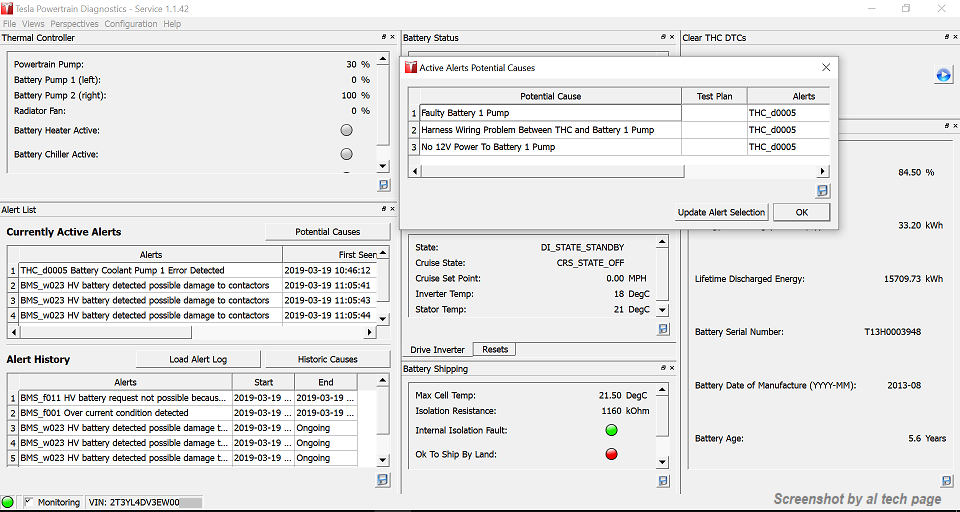
Task: Click save icon in Active Alerts dialog
Action: tap(822, 190)
